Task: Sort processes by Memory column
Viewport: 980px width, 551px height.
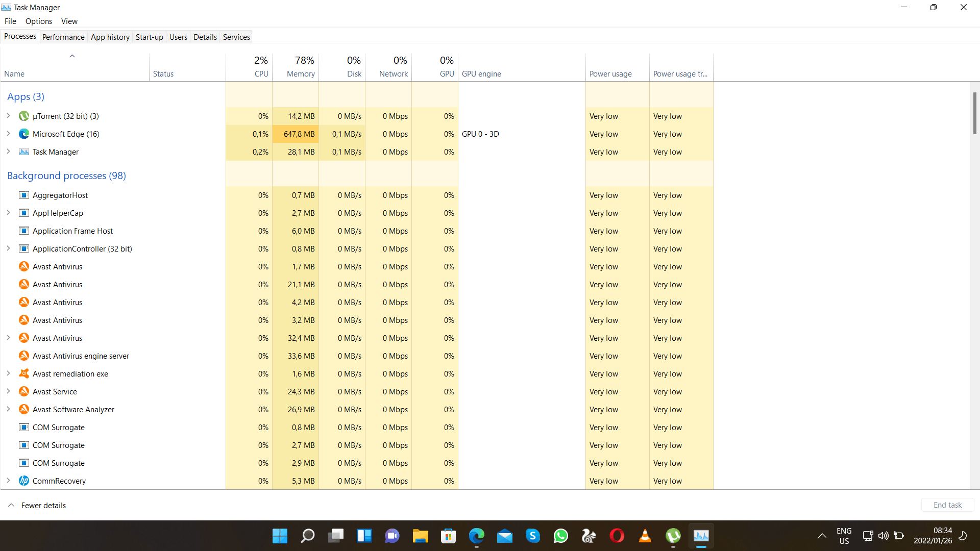Action: click(296, 67)
